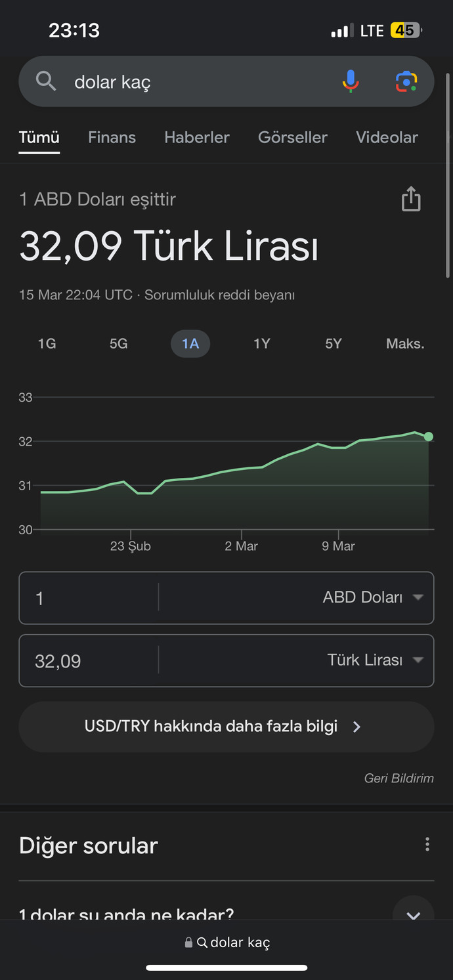Select the 5Y chart range

334,344
